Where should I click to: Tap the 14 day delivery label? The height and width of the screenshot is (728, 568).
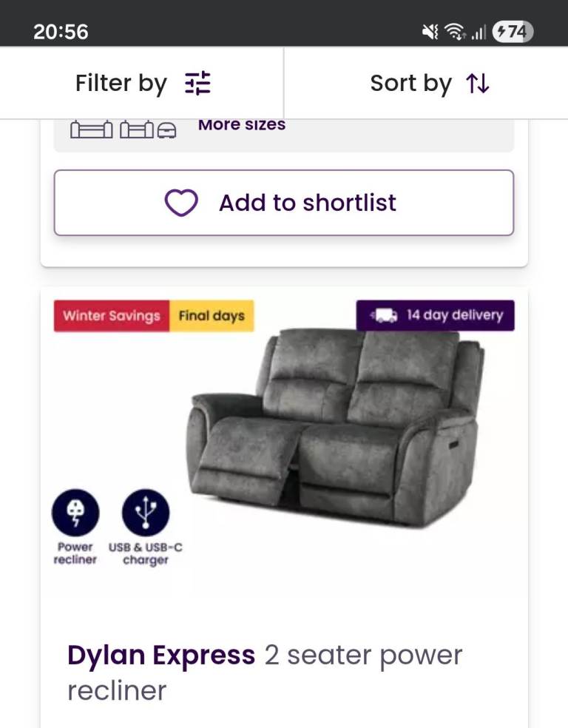[454, 316]
